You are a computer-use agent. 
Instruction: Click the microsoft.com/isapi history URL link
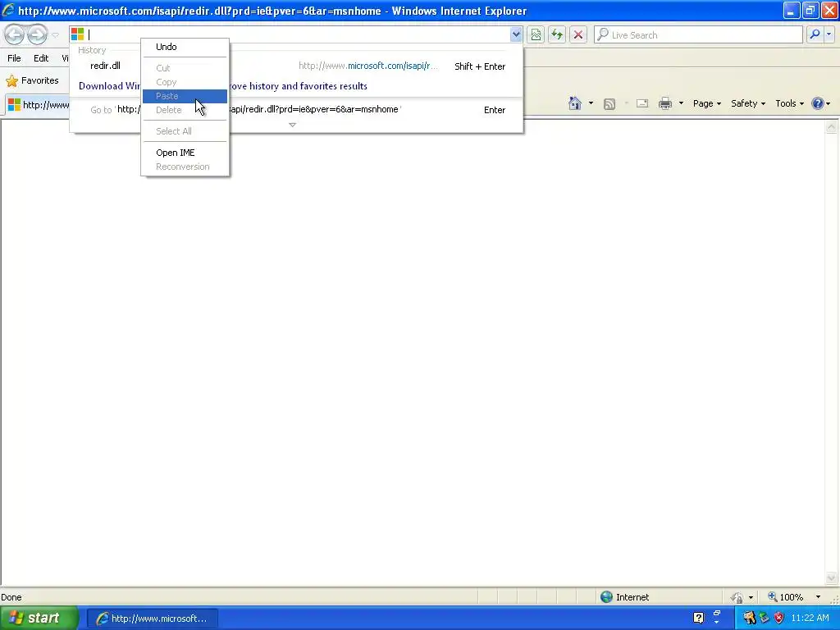click(x=368, y=66)
